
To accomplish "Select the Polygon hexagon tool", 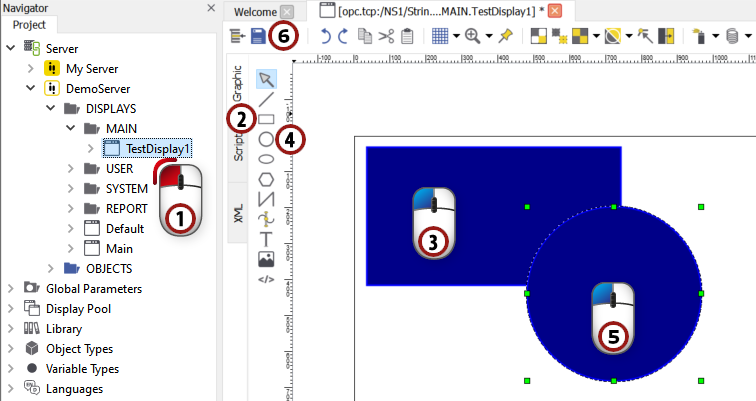I will 266,179.
